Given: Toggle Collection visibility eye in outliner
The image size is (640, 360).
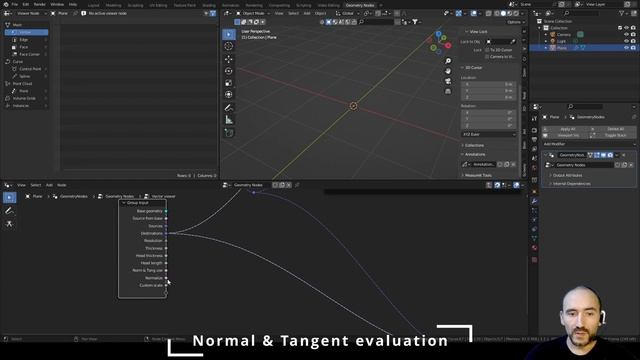Looking at the screenshot, I should coord(626,28).
